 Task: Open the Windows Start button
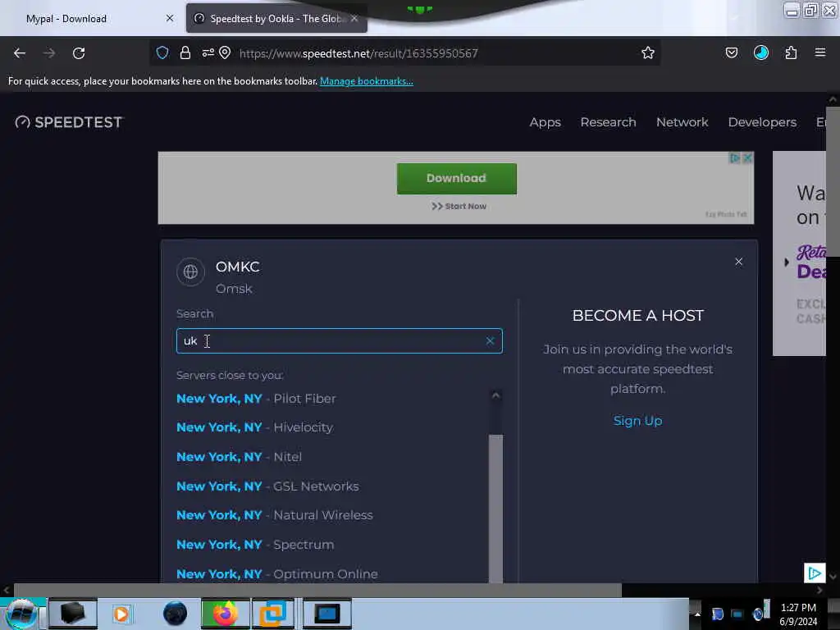(x=21, y=614)
